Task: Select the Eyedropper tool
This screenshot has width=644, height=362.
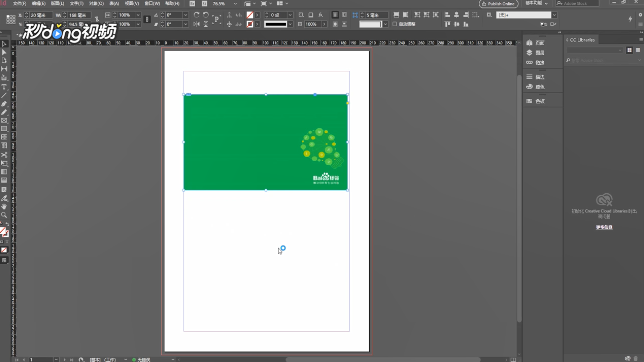Action: pos(4,198)
